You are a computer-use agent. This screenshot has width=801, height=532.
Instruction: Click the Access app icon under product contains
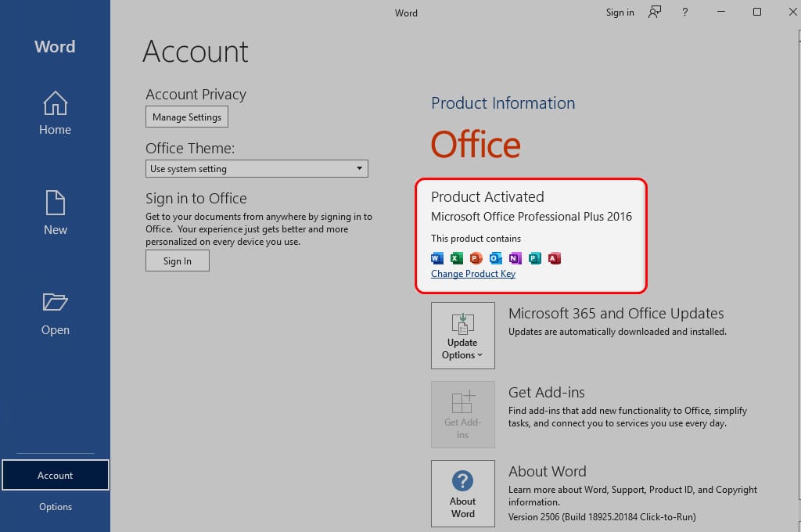click(555, 258)
